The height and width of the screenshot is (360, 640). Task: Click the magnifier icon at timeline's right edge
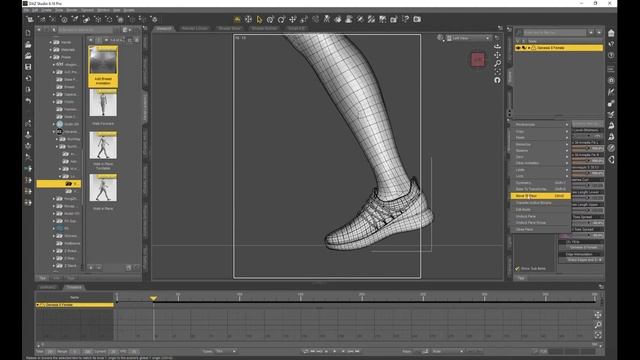[x=598, y=325]
